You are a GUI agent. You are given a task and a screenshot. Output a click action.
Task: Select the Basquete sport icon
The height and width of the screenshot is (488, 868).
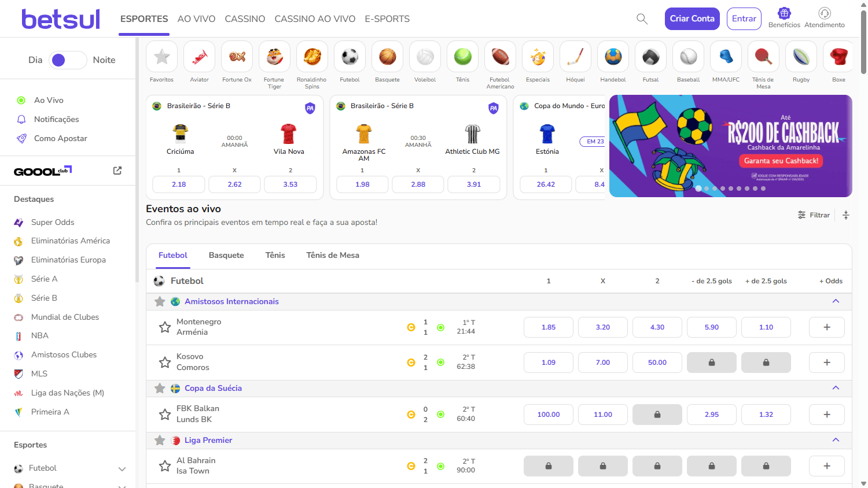pyautogui.click(x=387, y=57)
